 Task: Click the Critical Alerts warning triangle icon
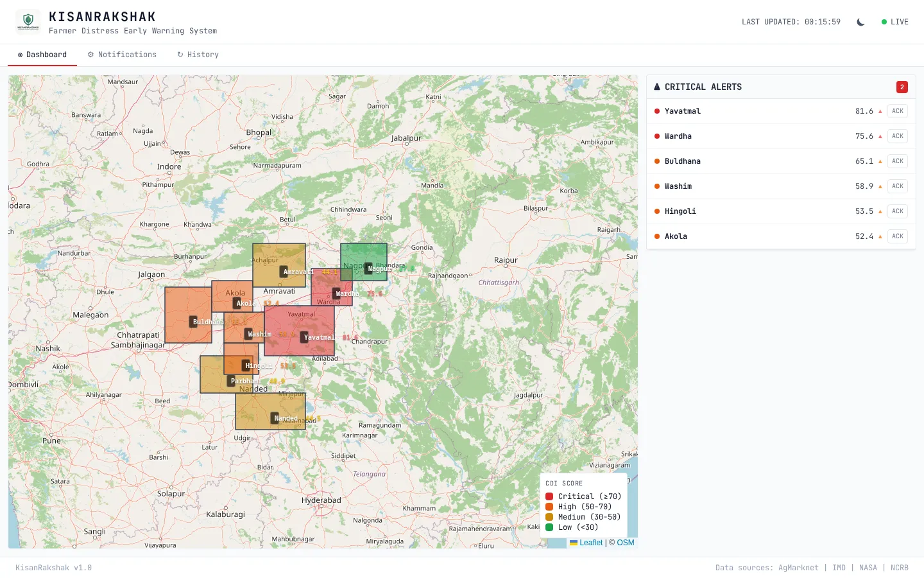[x=657, y=87]
